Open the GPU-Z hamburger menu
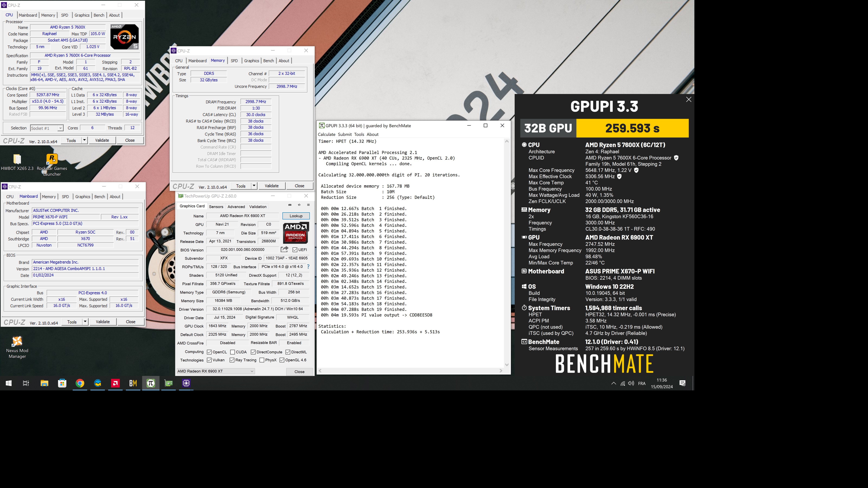 click(308, 205)
